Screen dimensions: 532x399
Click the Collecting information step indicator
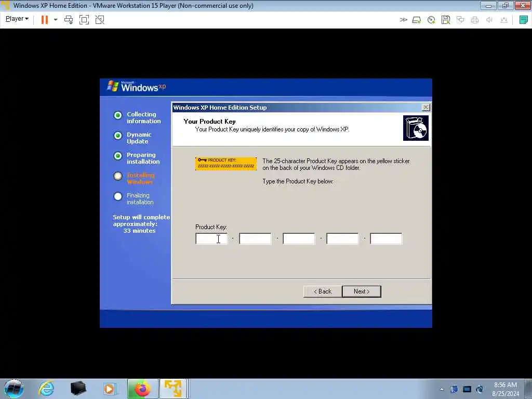[x=118, y=115]
